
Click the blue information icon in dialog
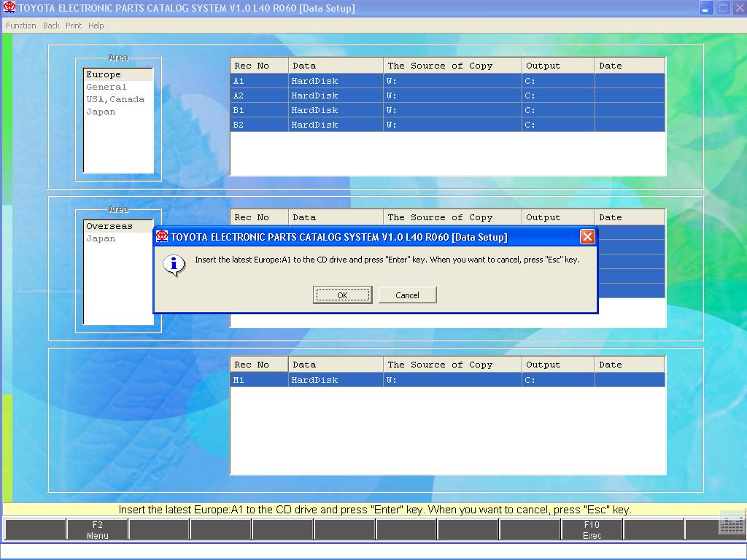174,265
